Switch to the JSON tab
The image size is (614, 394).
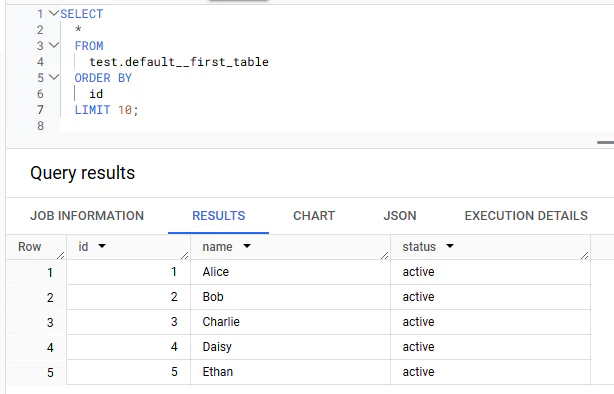[x=400, y=215]
